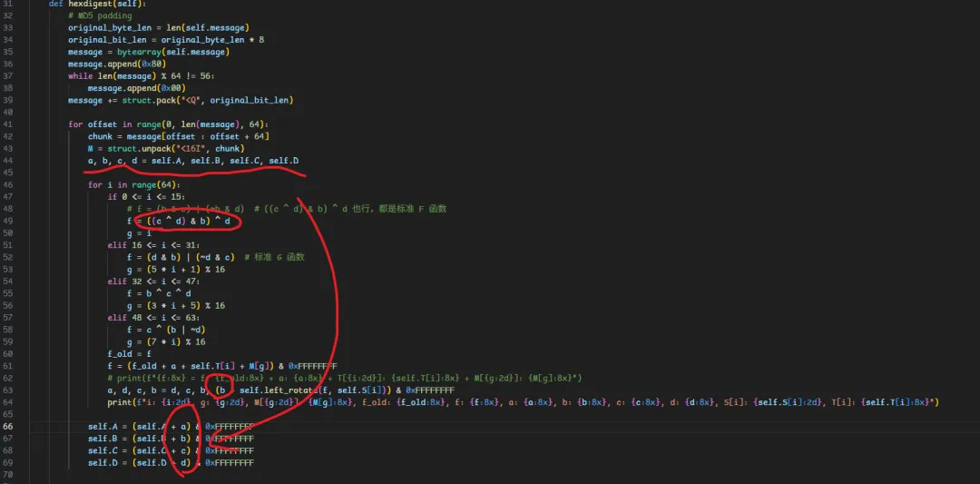Click "a, b, c, d = self.A, self.B" assignment

click(193, 161)
